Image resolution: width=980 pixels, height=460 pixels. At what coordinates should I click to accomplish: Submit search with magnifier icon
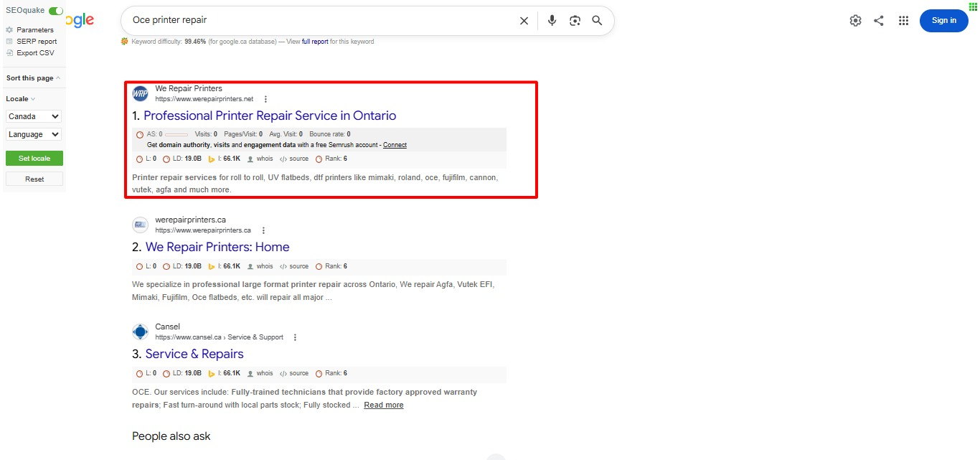pyautogui.click(x=597, y=21)
